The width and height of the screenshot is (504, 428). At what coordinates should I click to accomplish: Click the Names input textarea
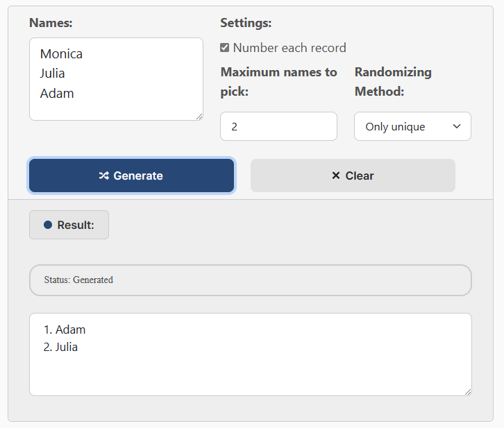pyautogui.click(x=116, y=79)
